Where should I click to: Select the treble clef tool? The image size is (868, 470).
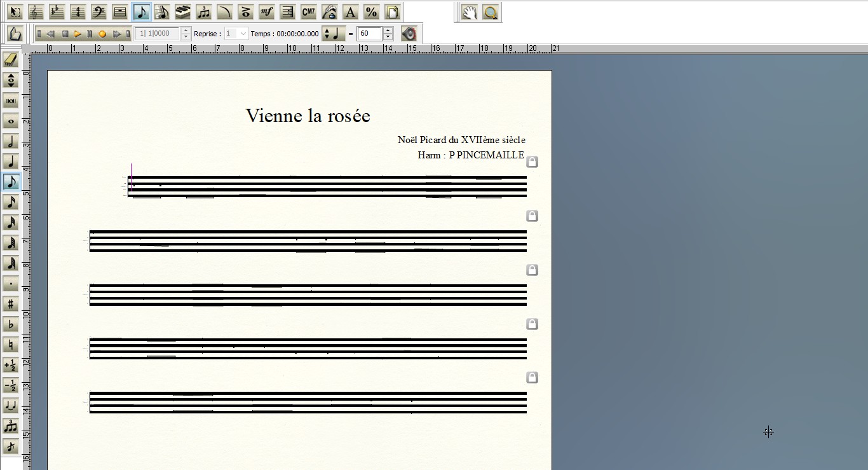36,11
